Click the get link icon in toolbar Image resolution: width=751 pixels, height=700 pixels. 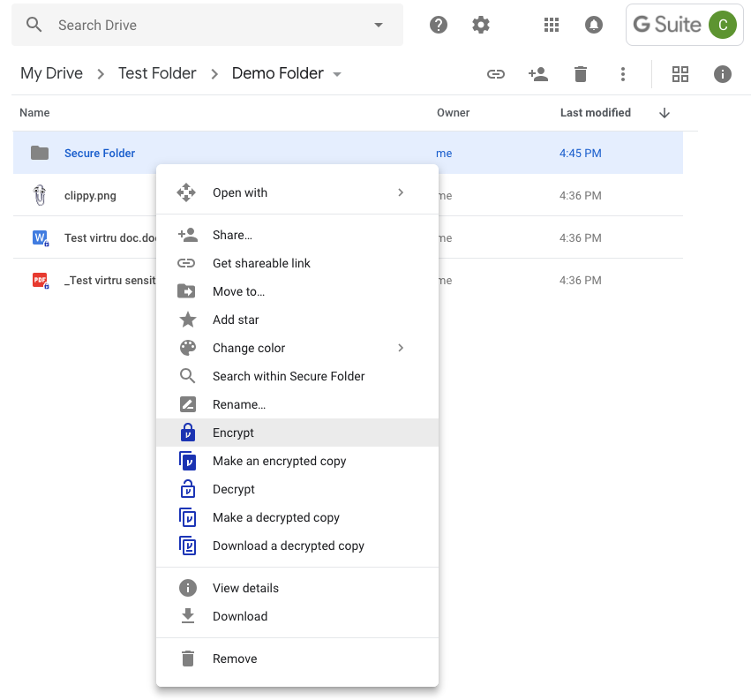click(496, 74)
